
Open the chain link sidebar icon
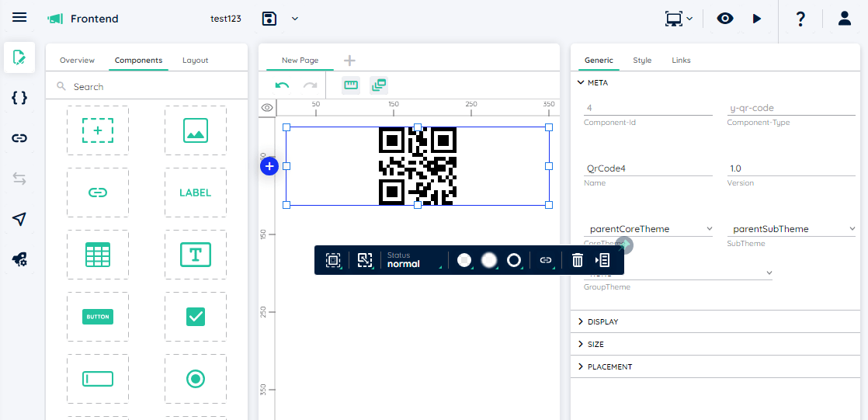coord(19,138)
